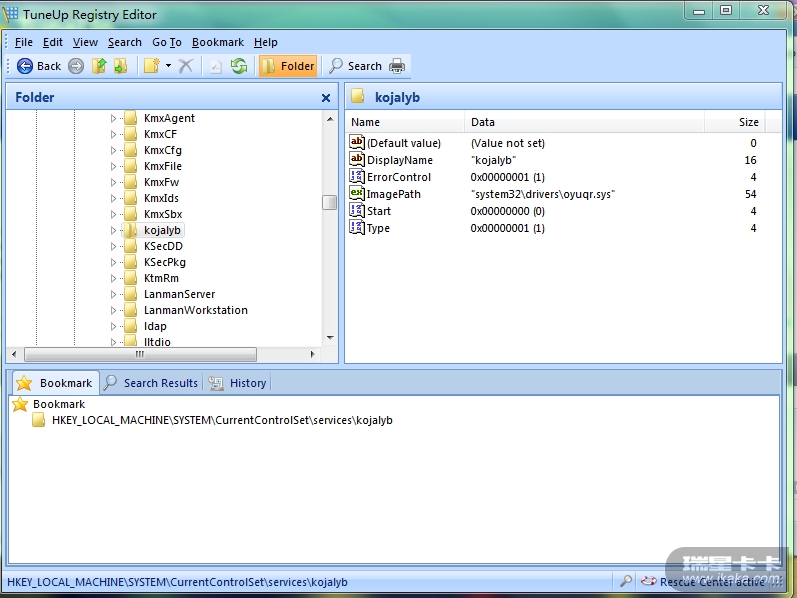Click the status bar magnifier key icon

(626, 581)
